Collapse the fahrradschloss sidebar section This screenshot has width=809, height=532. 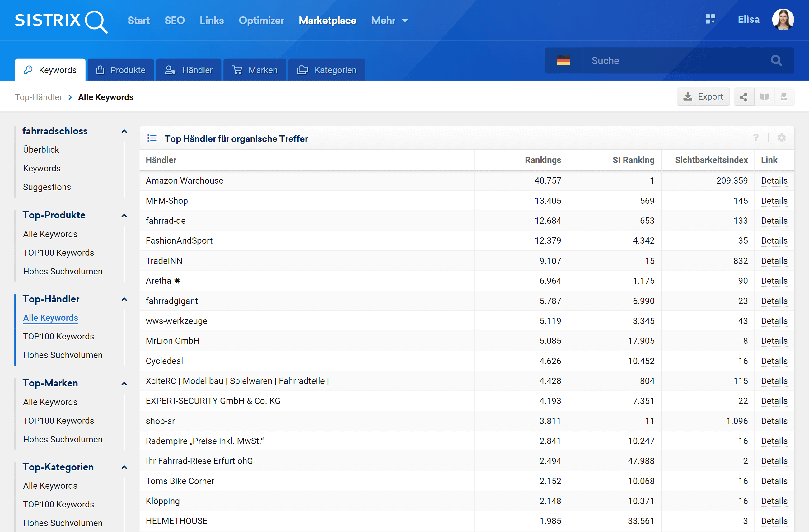124,132
